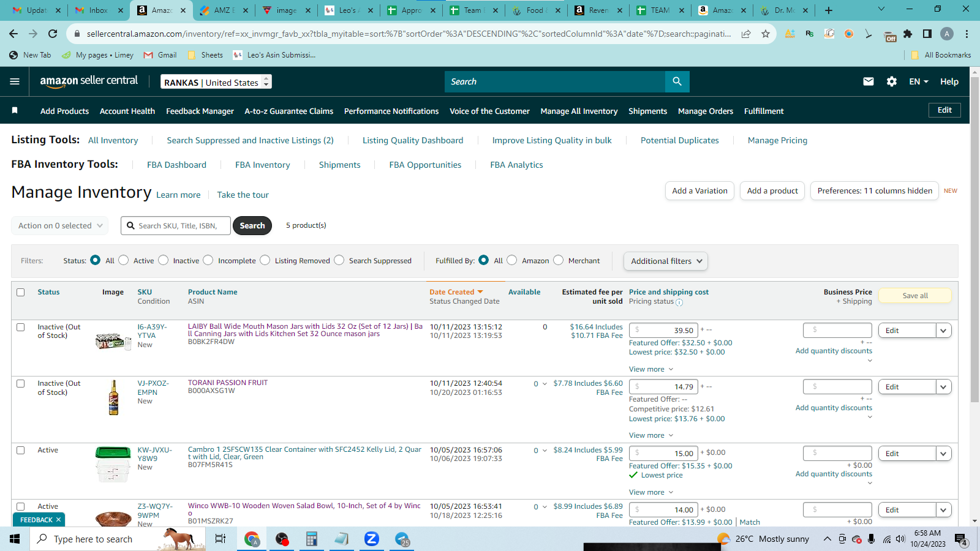The height and width of the screenshot is (551, 980).
Task: Open 'Fulfillment' in the nav bar
Action: click(x=764, y=111)
